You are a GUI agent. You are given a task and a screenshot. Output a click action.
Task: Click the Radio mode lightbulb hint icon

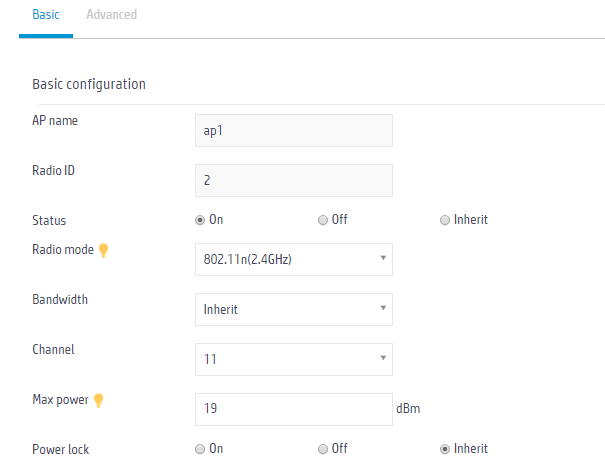103,250
